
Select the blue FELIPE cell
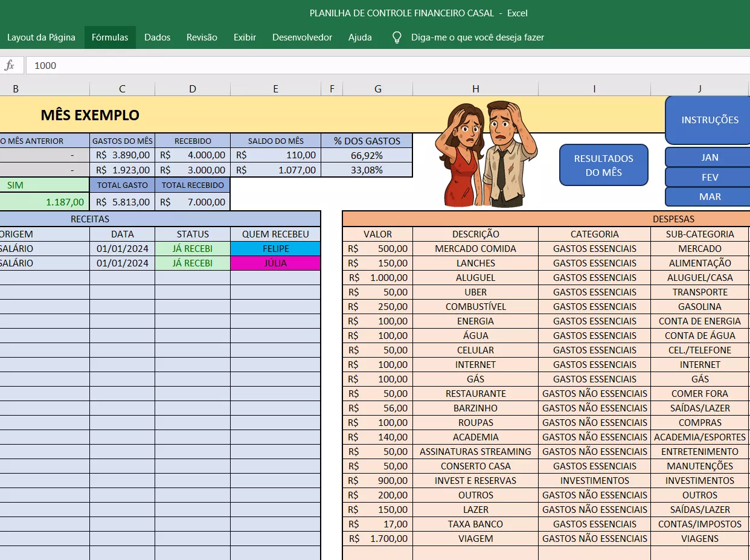coord(275,249)
